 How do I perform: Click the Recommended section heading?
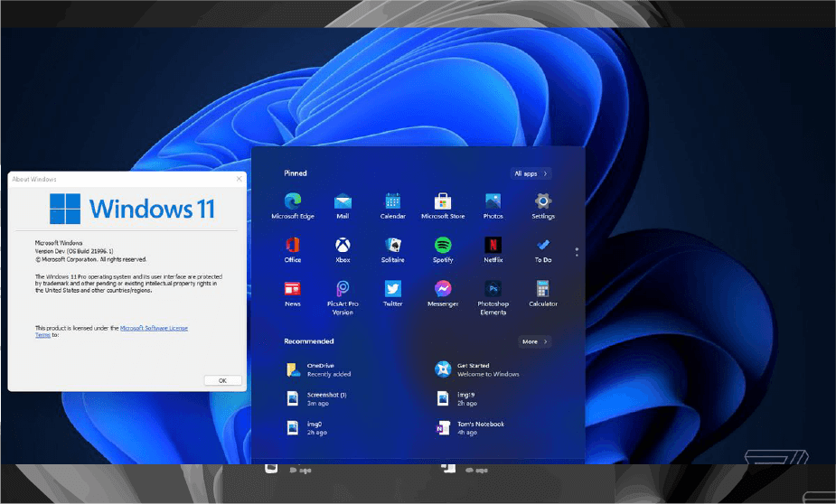click(x=309, y=341)
